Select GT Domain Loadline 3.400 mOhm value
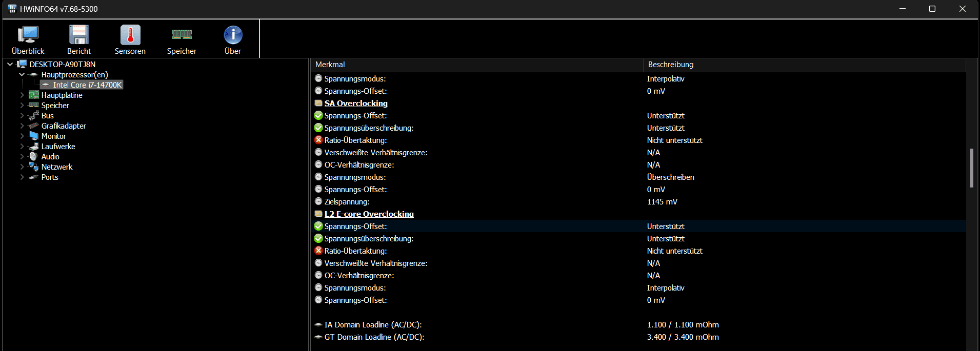This screenshot has height=351, width=980. pyautogui.click(x=683, y=337)
